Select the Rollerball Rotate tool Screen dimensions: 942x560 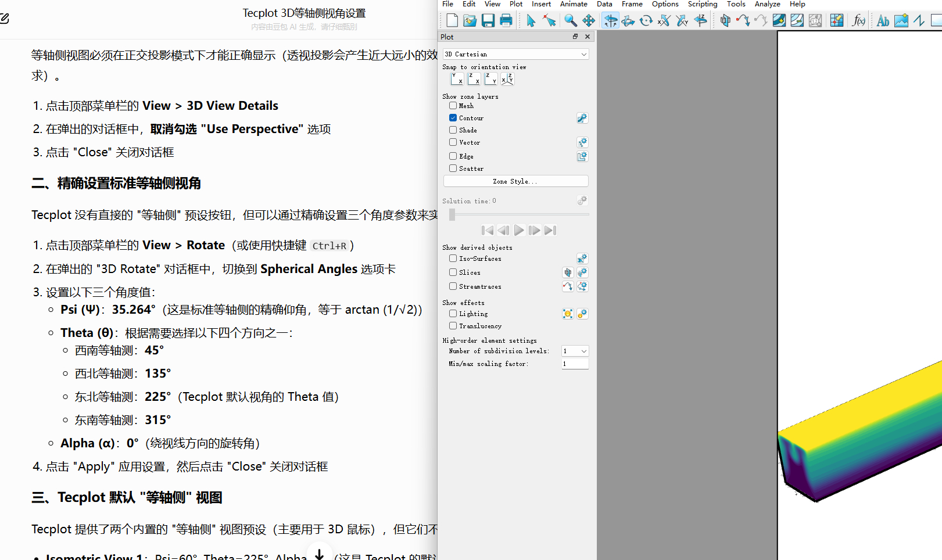pyautogui.click(x=628, y=21)
